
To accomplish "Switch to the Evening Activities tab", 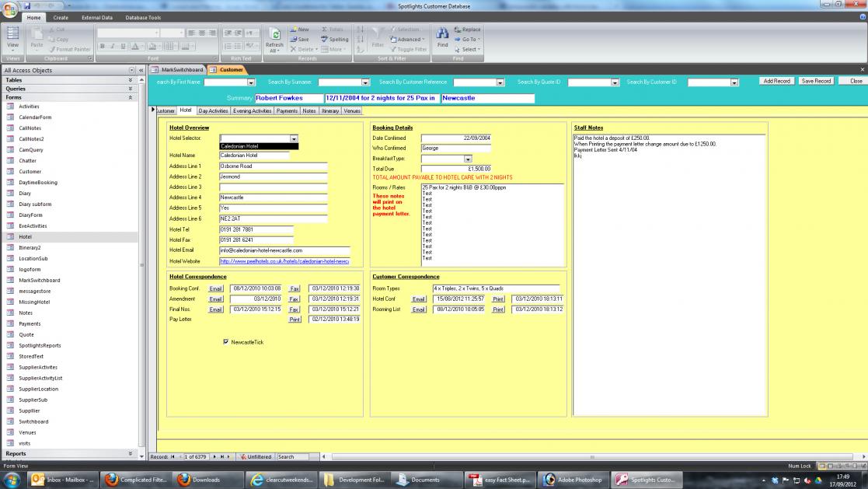I will [252, 111].
